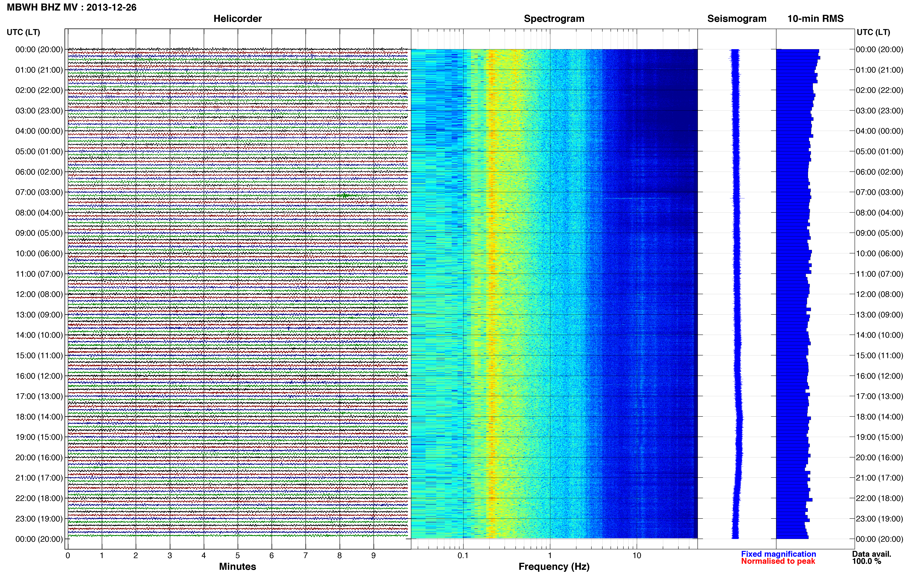Click the right '12:00 (08:00)' time label
This screenshot has width=924, height=578.
coord(879,294)
